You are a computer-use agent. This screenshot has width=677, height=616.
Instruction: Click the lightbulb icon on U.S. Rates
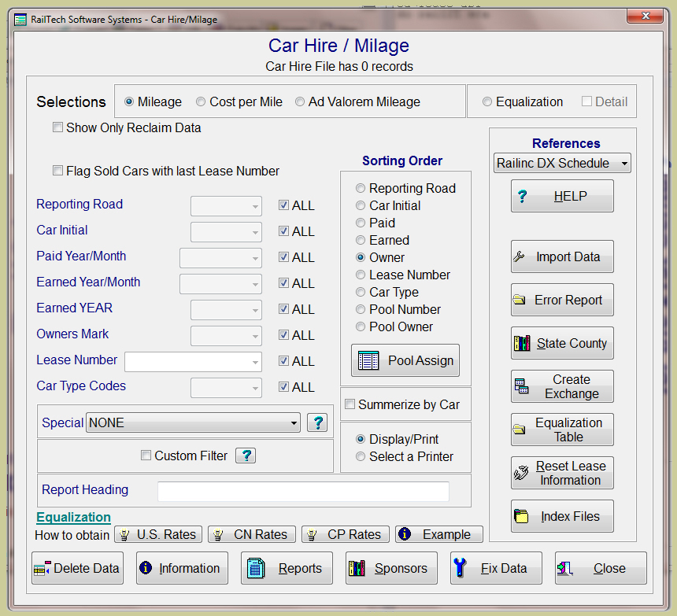[x=124, y=534]
